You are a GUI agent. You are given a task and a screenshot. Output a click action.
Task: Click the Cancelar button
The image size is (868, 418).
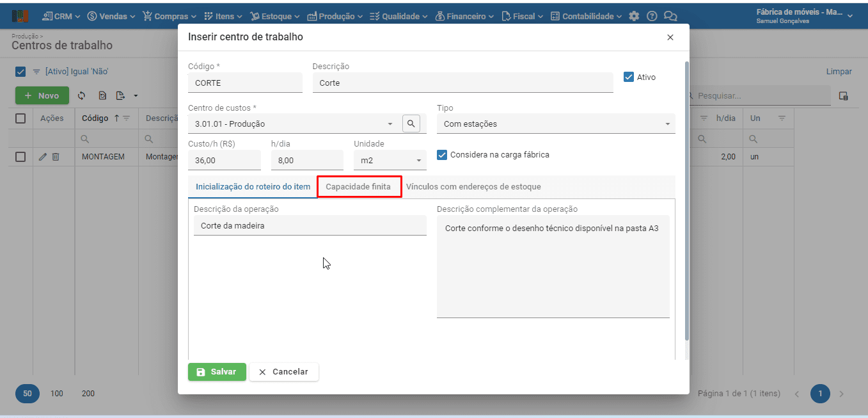pos(283,372)
